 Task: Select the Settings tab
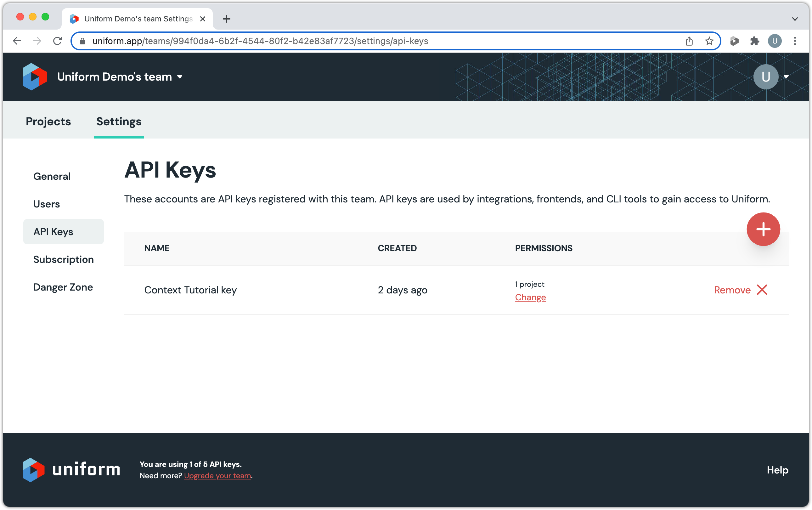pyautogui.click(x=119, y=122)
